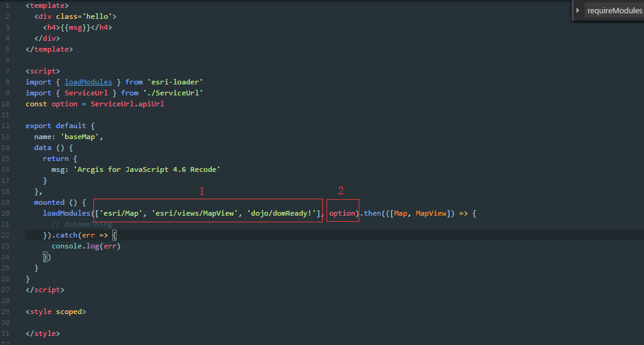Click the ServiceUrl.apiUrl expression
The height and width of the screenshot is (345, 644).
coord(127,104)
